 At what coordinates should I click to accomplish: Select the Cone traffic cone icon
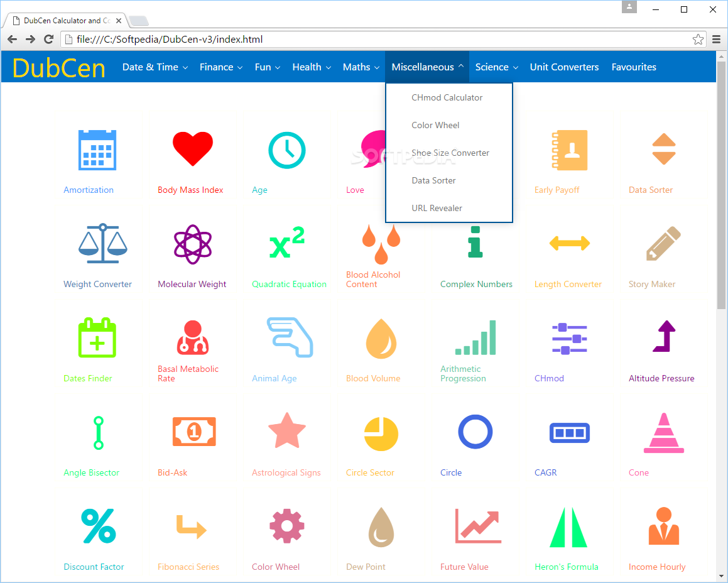pyautogui.click(x=664, y=433)
